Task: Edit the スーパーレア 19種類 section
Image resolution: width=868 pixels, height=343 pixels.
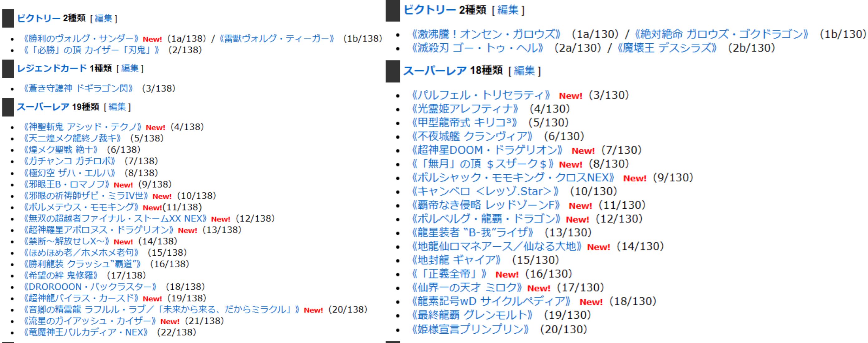Action: click(x=117, y=107)
